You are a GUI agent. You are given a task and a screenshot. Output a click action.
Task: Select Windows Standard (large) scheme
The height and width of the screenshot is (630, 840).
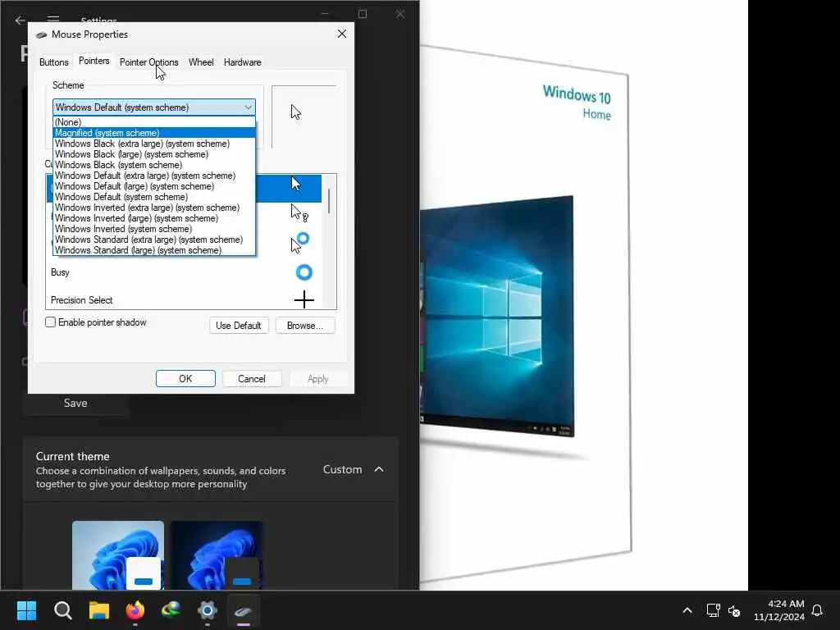154,250
